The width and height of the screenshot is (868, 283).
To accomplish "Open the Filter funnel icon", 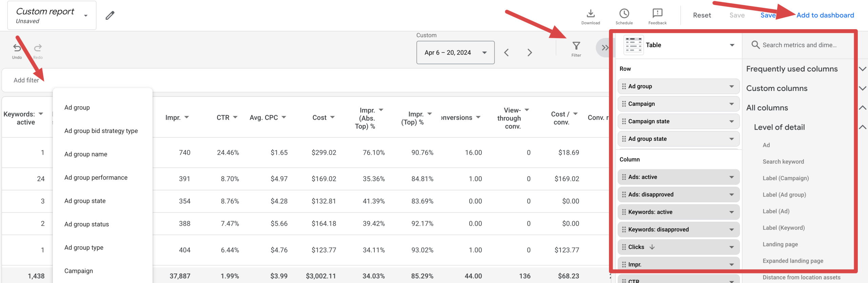I will [576, 46].
